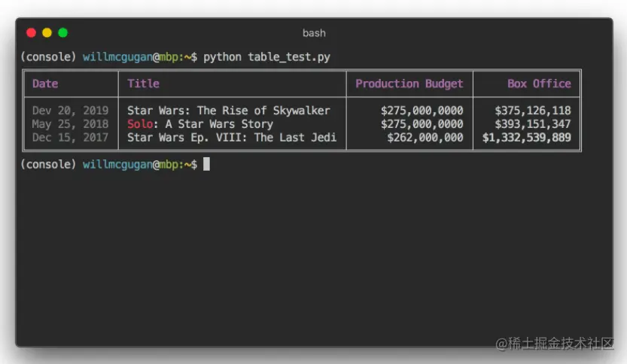Click the 'bash' window title
The image size is (627, 364).
314,33
